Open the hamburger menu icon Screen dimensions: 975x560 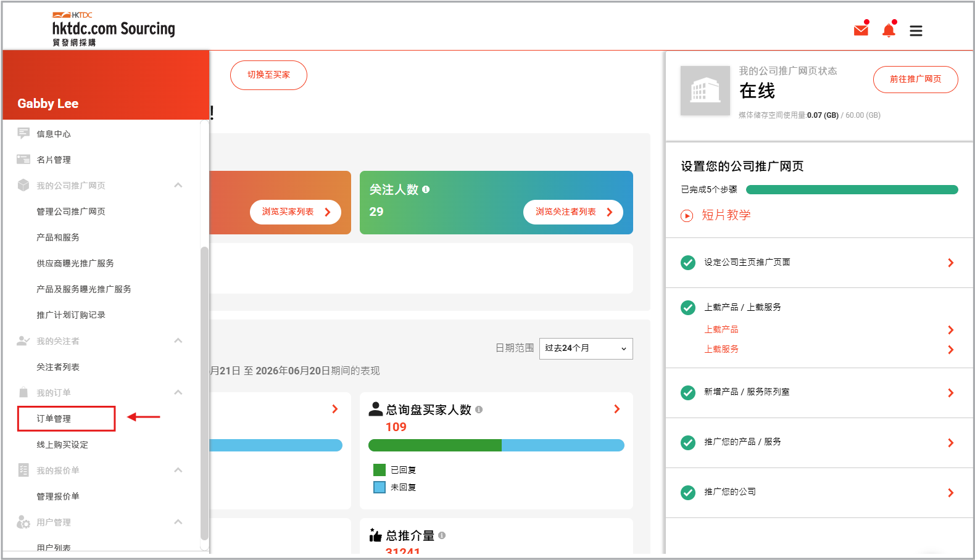[x=916, y=31]
